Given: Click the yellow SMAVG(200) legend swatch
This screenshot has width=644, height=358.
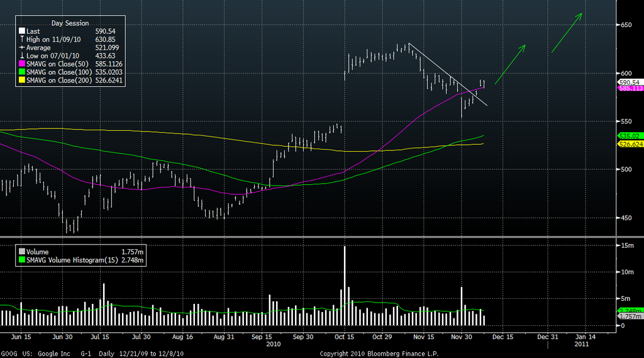Looking at the screenshot, I should 22,80.
